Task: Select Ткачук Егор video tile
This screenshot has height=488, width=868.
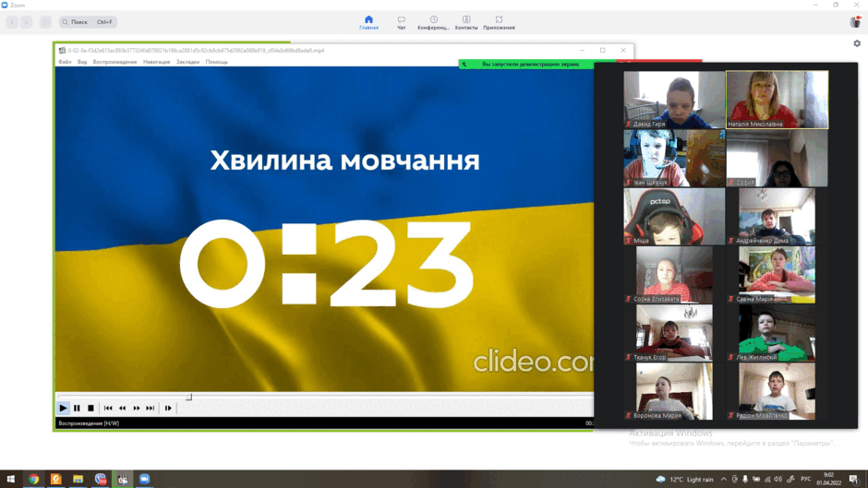Action: point(674,333)
